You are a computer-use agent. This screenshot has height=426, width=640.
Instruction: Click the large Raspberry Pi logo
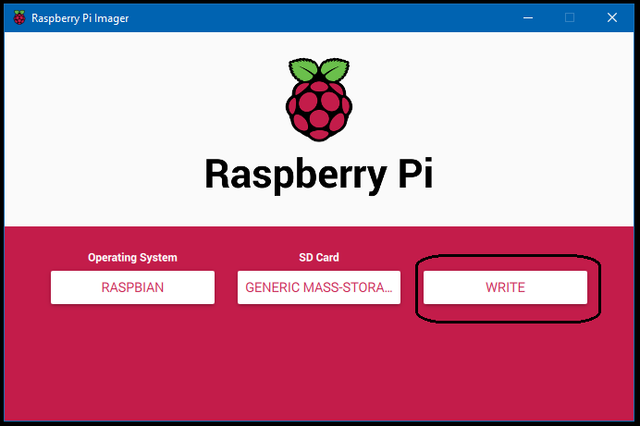pos(319,99)
